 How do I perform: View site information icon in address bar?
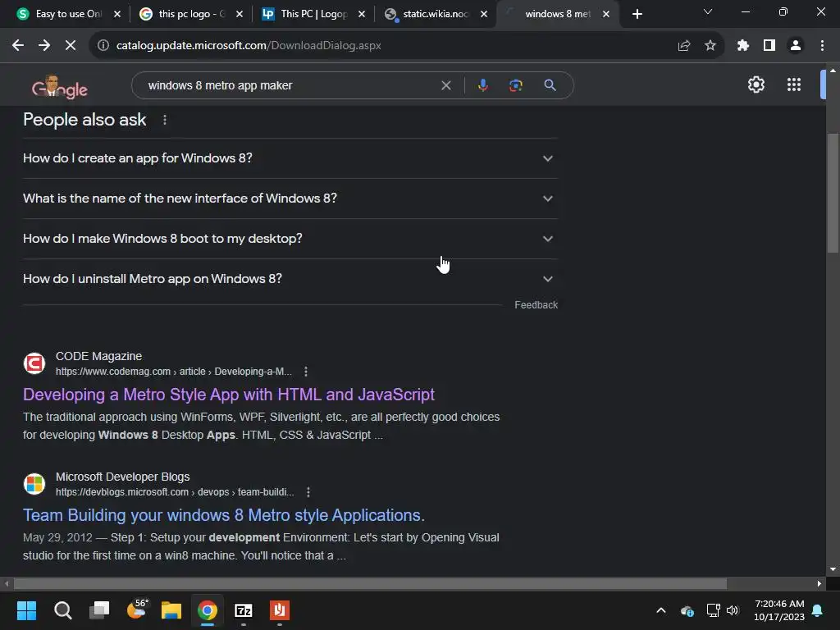103,46
